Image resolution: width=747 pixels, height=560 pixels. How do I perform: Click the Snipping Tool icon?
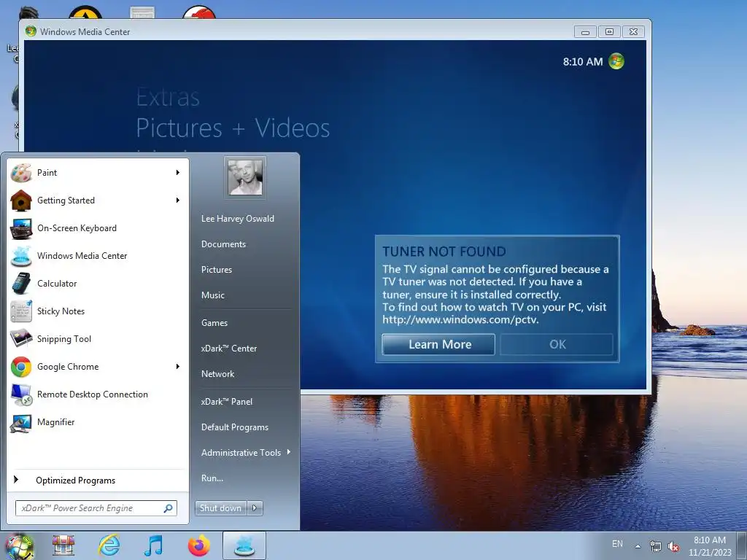(21, 338)
